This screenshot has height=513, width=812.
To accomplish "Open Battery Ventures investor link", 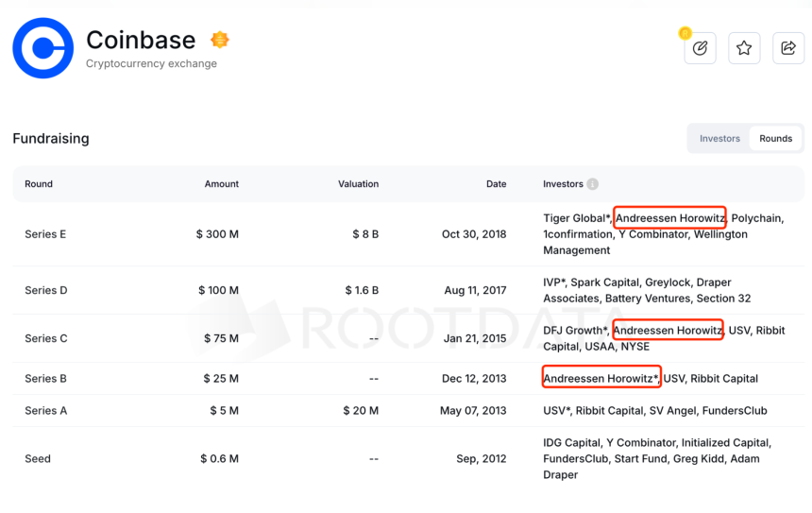I will click(648, 299).
